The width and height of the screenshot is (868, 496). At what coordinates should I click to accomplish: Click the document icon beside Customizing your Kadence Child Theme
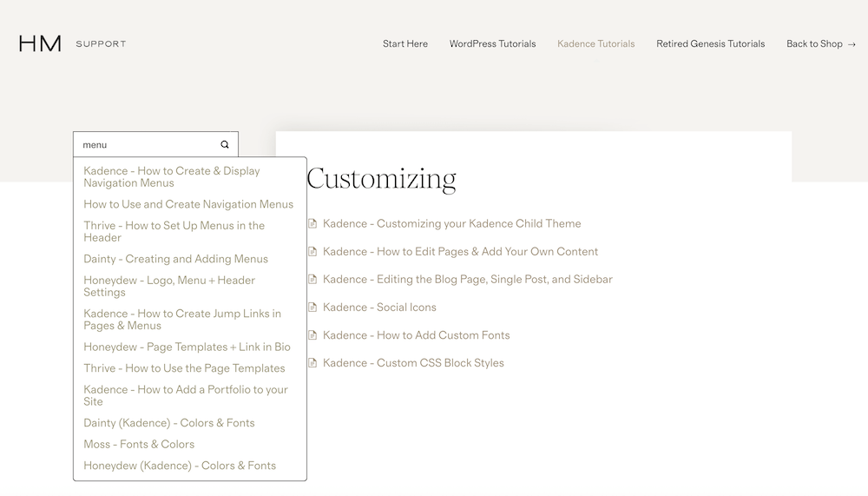[312, 224]
